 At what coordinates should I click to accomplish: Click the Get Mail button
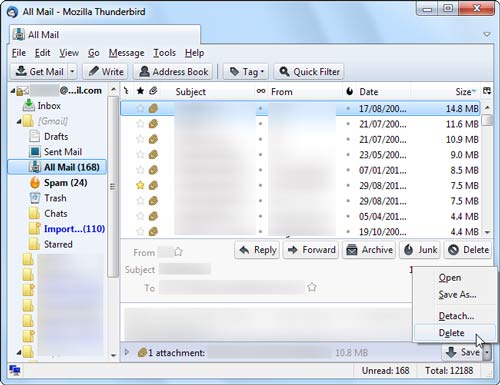pyautogui.click(x=39, y=72)
